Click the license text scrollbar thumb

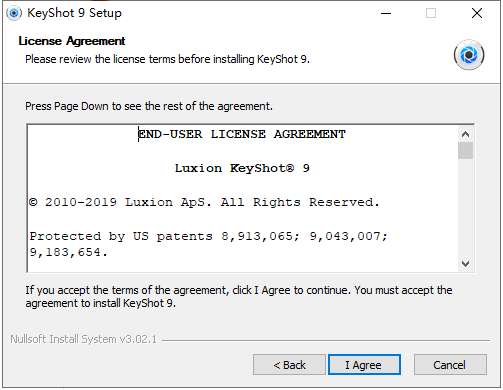[x=465, y=151]
